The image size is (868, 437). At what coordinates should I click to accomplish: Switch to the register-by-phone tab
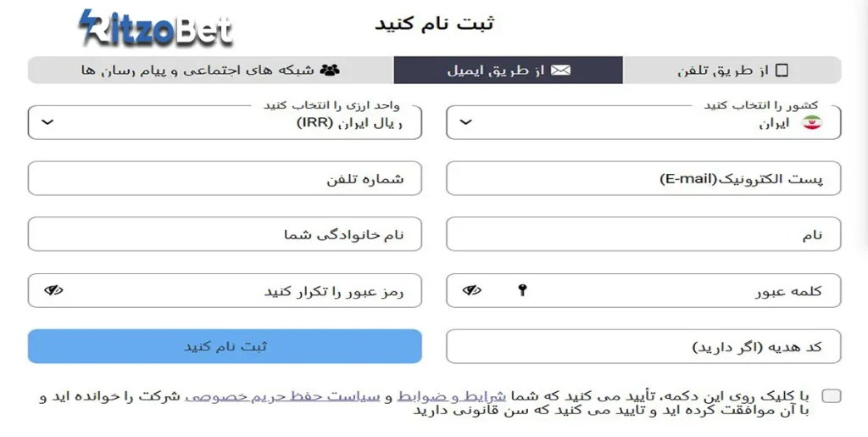732,70
